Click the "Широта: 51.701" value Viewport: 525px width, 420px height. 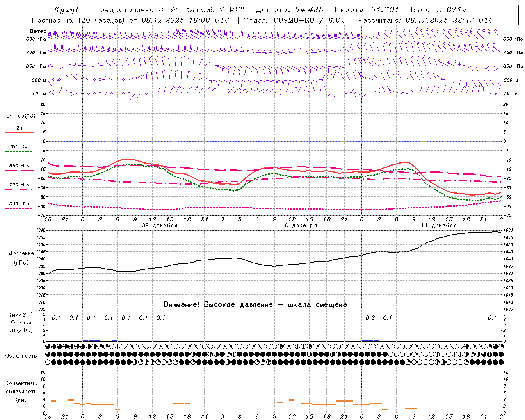point(367,10)
